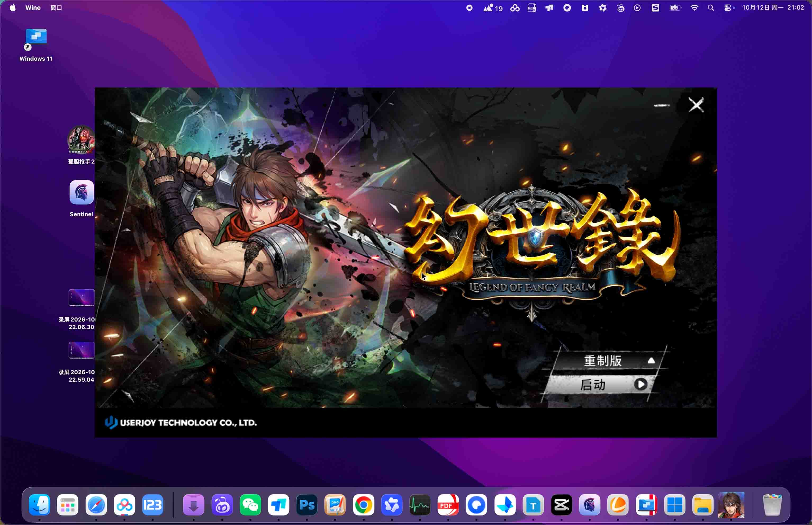
Task: Open the Wine menu
Action: [x=33, y=7]
